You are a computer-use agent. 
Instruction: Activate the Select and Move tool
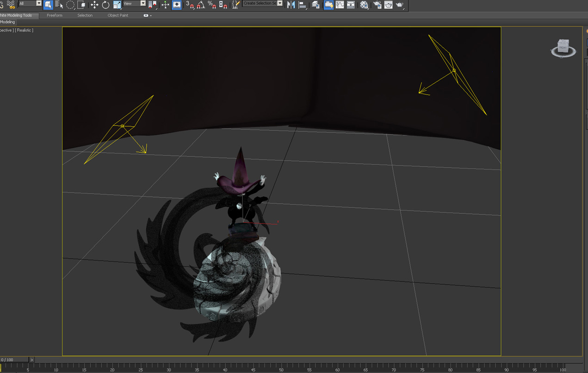pos(94,5)
